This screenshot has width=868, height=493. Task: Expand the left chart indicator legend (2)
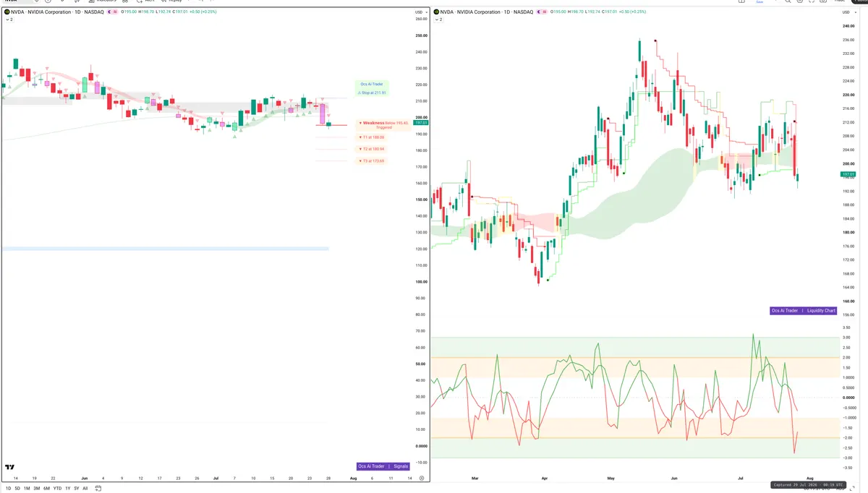click(x=9, y=20)
